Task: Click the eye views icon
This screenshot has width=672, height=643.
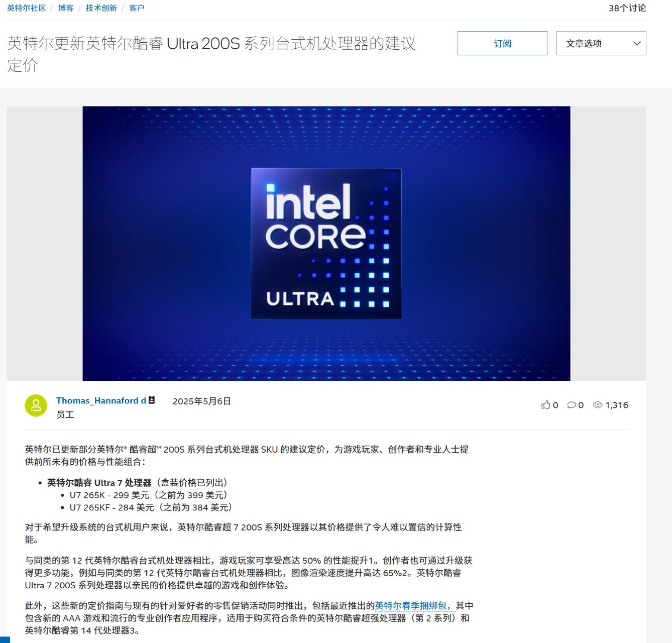Action: click(x=598, y=405)
